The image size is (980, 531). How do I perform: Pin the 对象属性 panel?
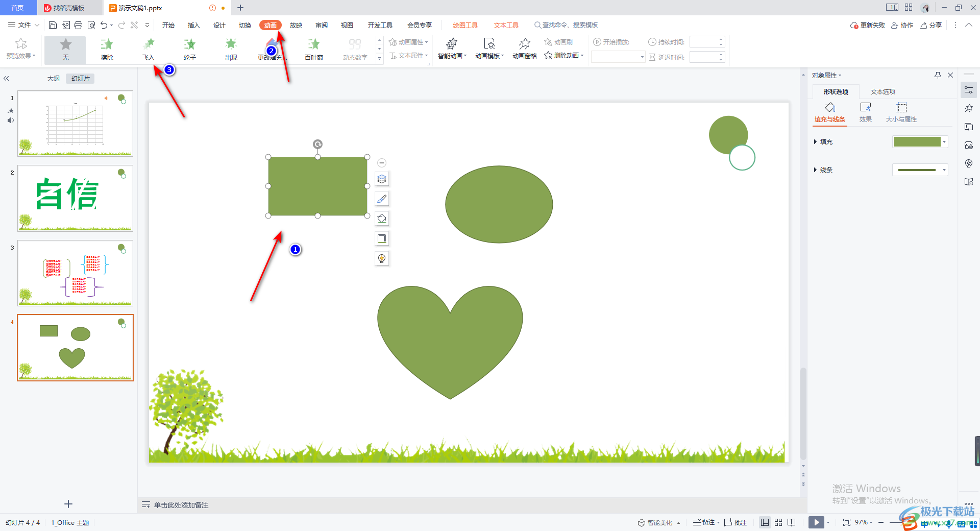938,75
